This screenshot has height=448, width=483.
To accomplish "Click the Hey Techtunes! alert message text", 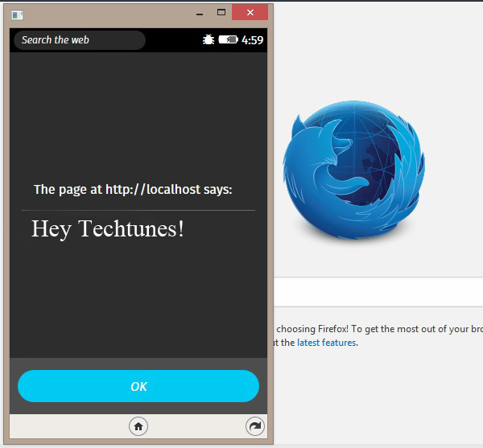I will point(108,229).
